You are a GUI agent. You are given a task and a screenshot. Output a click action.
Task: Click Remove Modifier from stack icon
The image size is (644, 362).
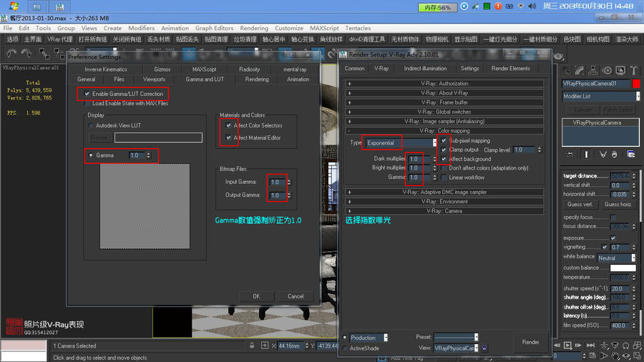coord(615,155)
